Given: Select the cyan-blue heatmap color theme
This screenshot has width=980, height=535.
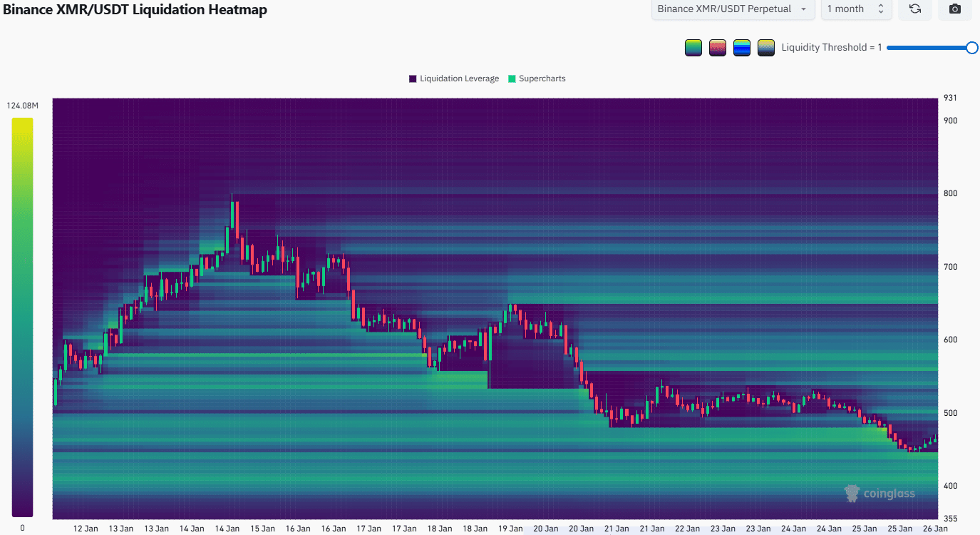Looking at the screenshot, I should coord(742,48).
